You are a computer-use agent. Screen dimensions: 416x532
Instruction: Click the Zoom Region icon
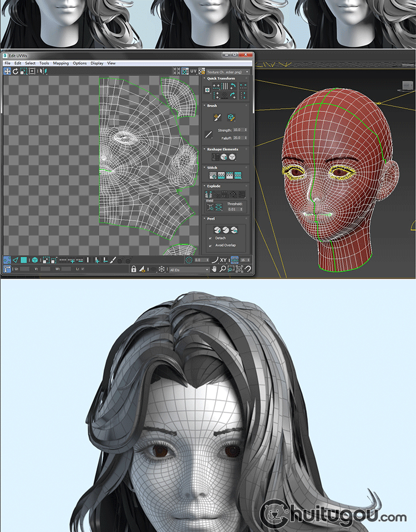231,269
